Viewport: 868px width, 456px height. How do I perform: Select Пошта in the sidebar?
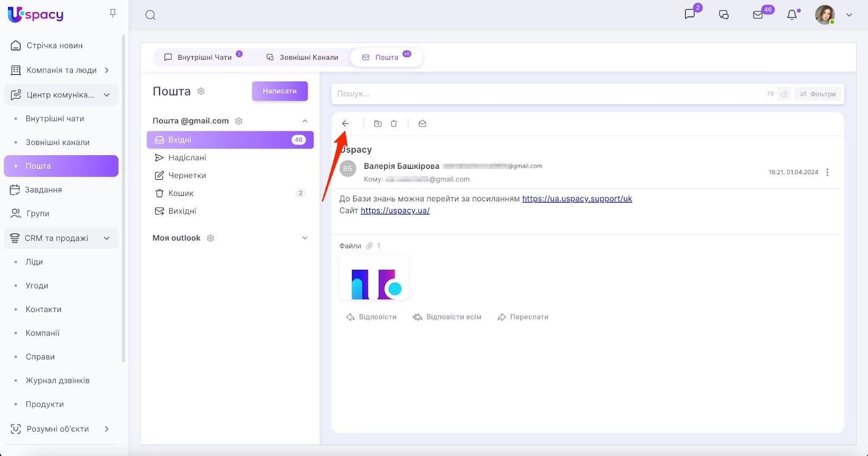click(x=61, y=166)
